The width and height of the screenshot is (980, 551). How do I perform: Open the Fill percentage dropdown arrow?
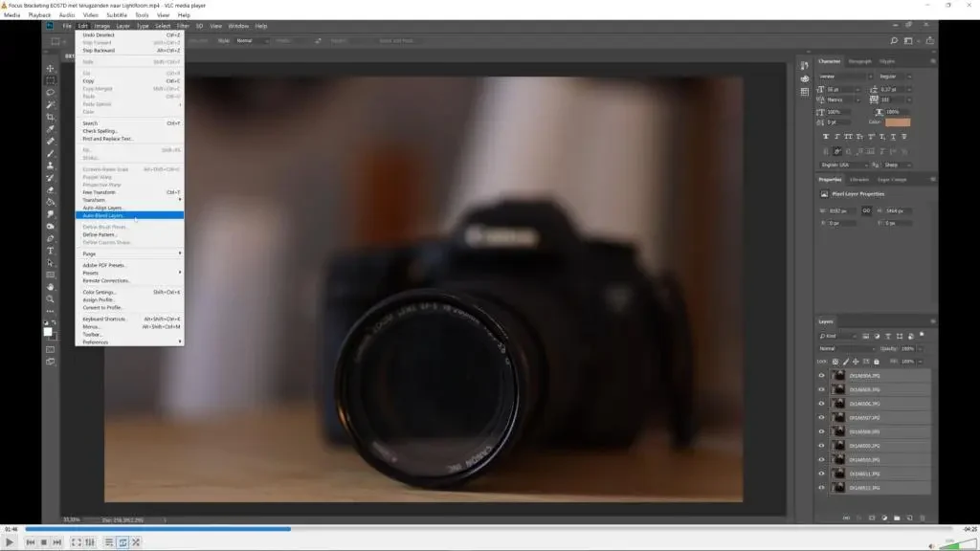pos(920,362)
